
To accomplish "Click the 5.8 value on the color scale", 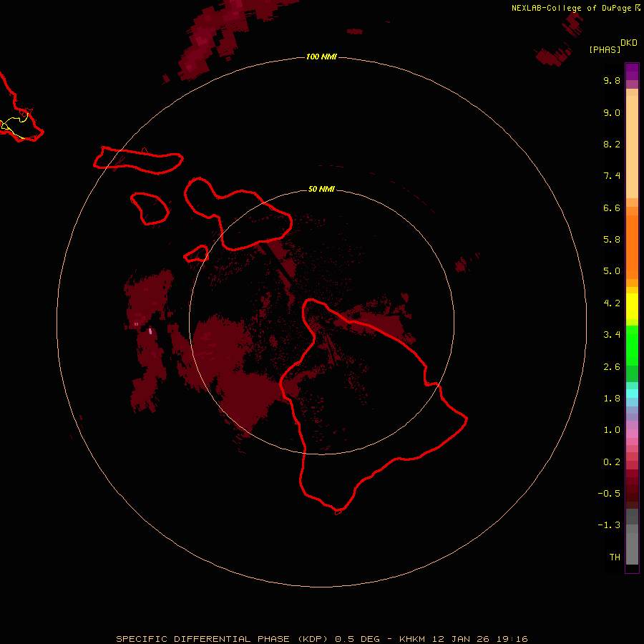I will click(612, 240).
